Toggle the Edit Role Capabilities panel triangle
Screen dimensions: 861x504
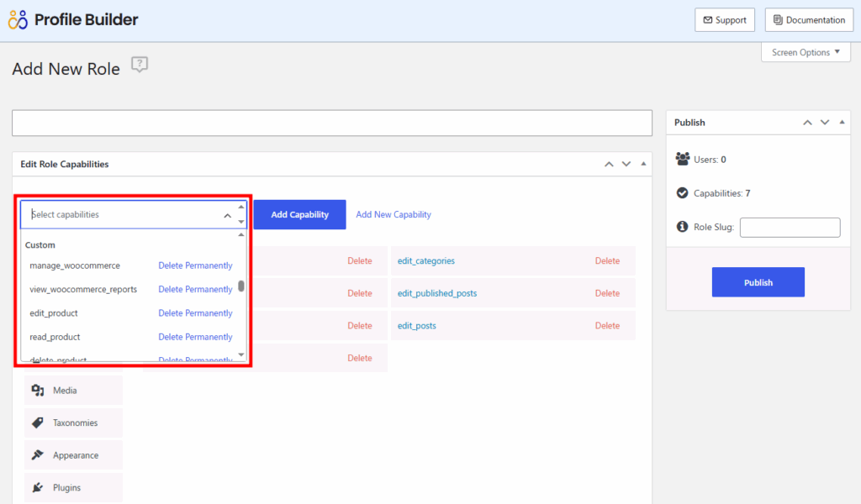pos(644,165)
